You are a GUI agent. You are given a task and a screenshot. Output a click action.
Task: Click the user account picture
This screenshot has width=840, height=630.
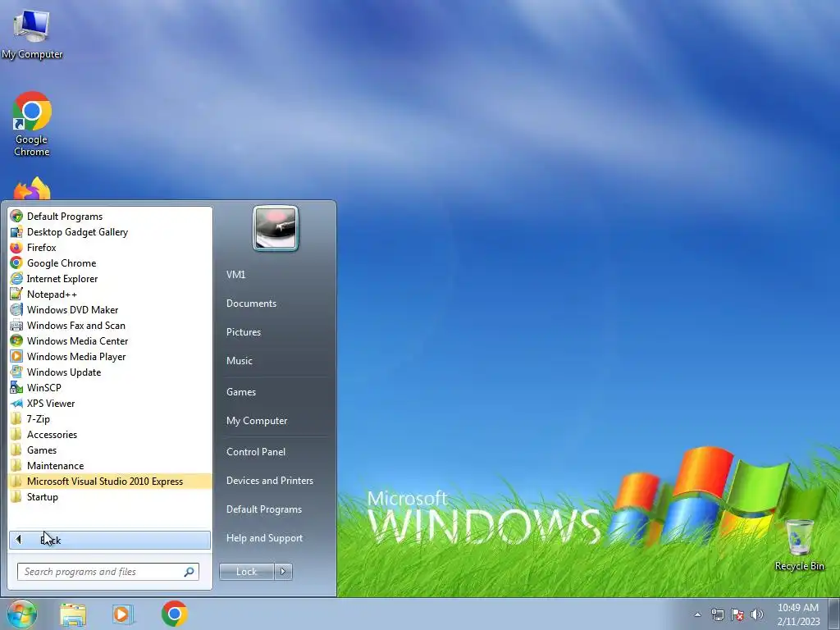click(x=276, y=228)
